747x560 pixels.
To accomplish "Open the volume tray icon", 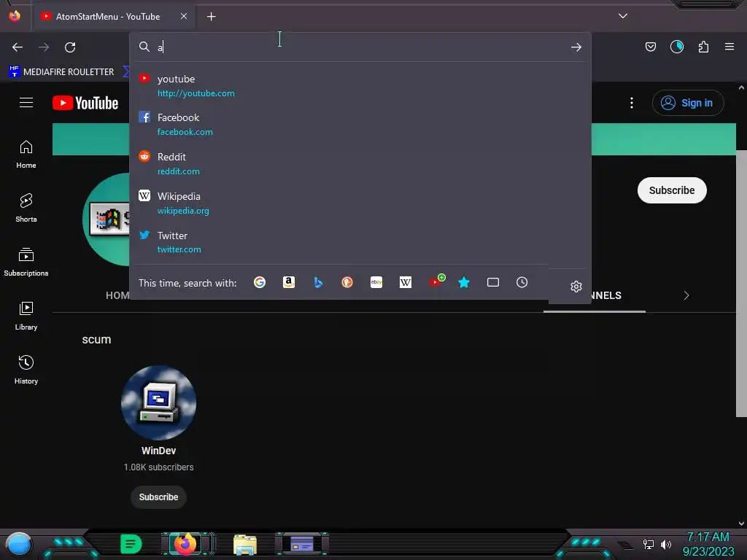I will pyautogui.click(x=666, y=544).
